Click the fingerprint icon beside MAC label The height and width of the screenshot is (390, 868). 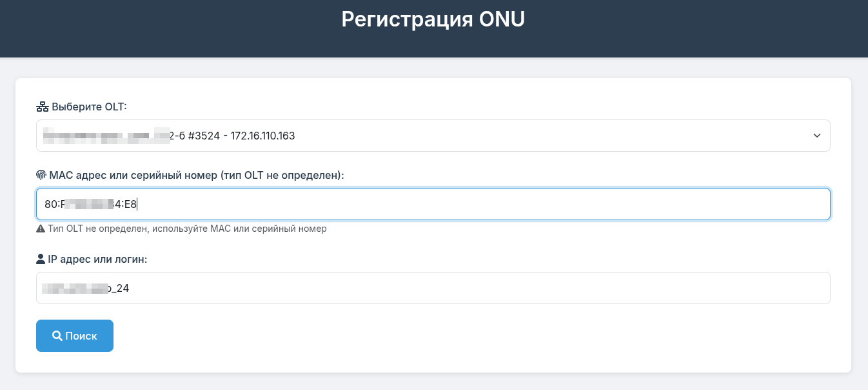[x=41, y=175]
